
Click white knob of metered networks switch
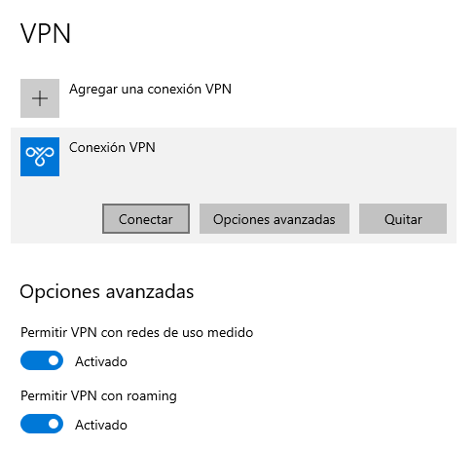tap(54, 360)
